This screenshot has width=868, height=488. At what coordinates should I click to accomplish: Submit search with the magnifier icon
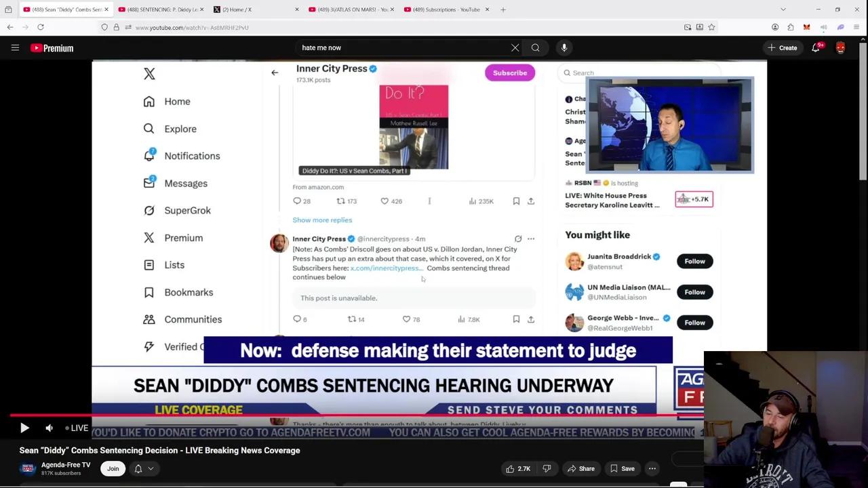tap(536, 47)
